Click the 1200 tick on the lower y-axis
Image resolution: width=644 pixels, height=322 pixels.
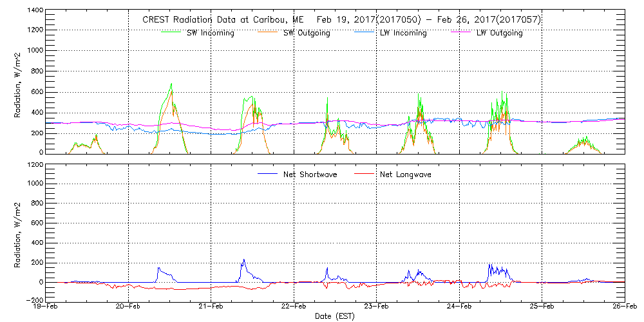tap(35, 165)
